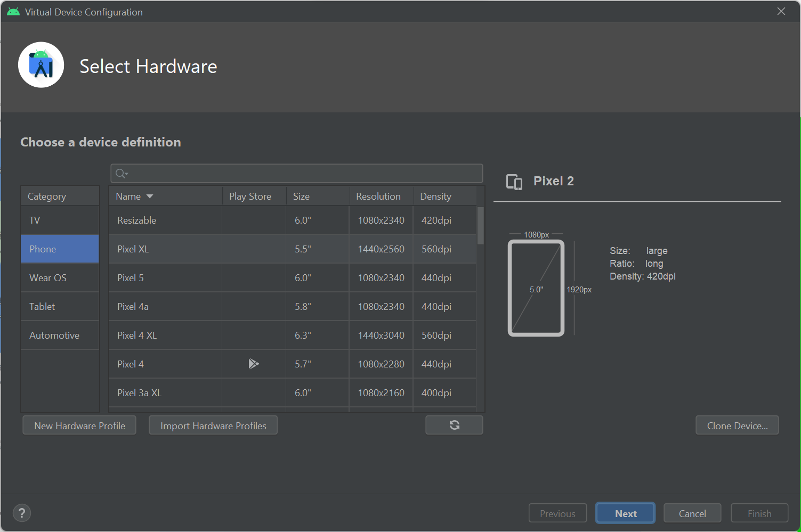The width and height of the screenshot is (801, 532).
Task: Click the Android icon in title bar
Action: tap(13, 12)
